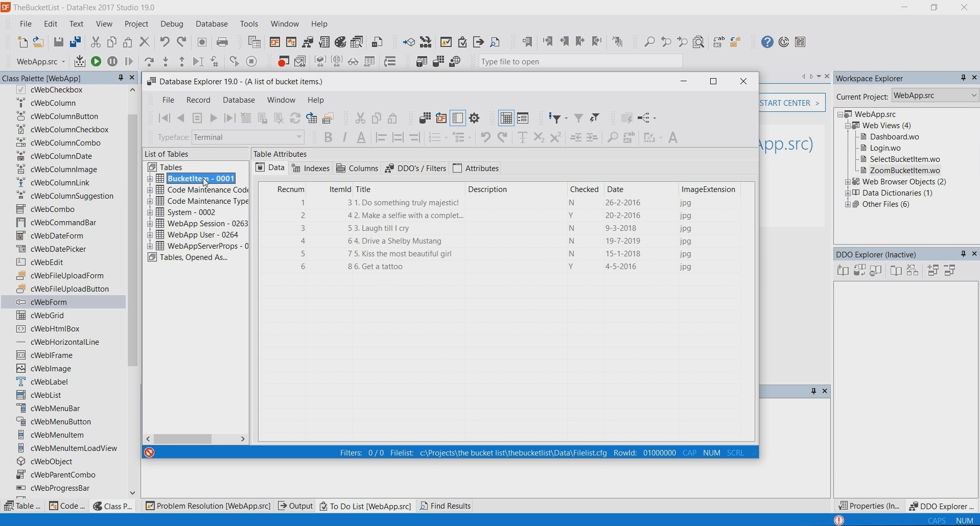Image resolution: width=980 pixels, height=526 pixels.
Task: Click the Pause button in the debug toolbar
Action: 112,62
